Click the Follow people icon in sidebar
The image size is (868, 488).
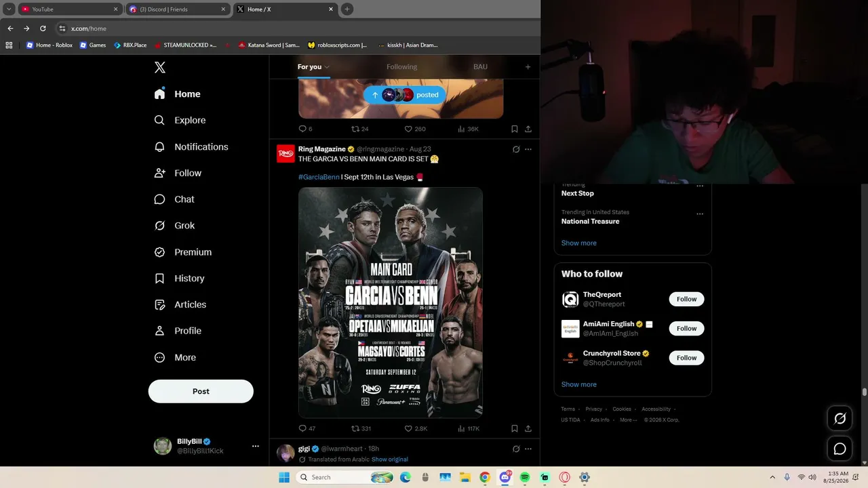159,173
